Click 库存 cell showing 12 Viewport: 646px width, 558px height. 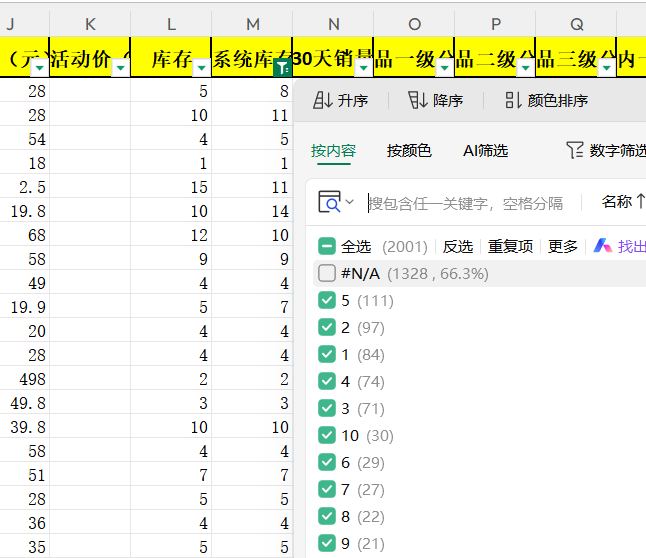171,235
